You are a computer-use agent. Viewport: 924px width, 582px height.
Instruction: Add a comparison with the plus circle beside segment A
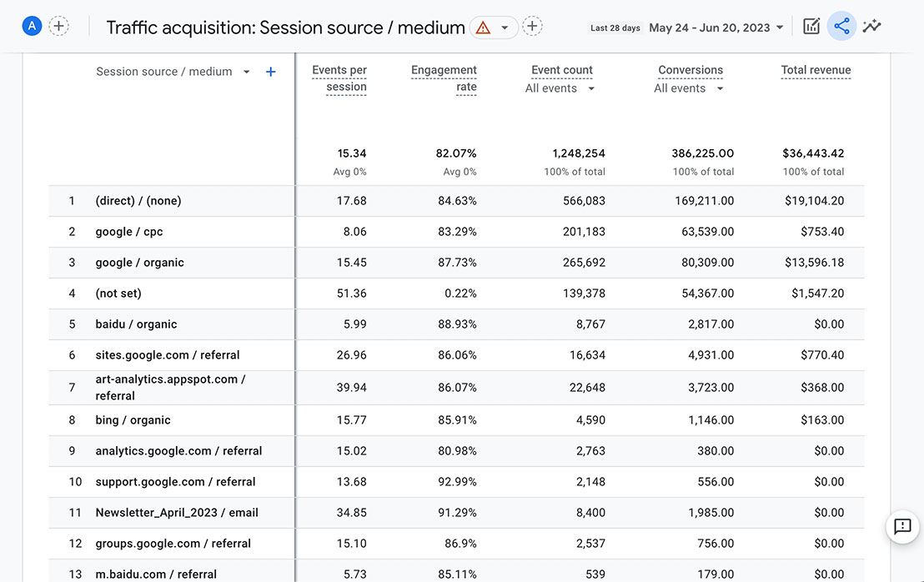[58, 26]
